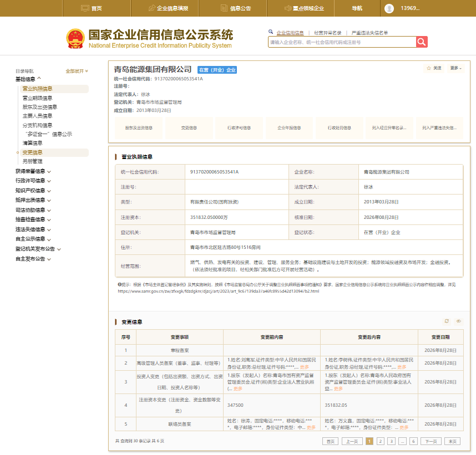Expand 抽查检查信息 section
Screen dimensions: 476x455
[33, 219]
